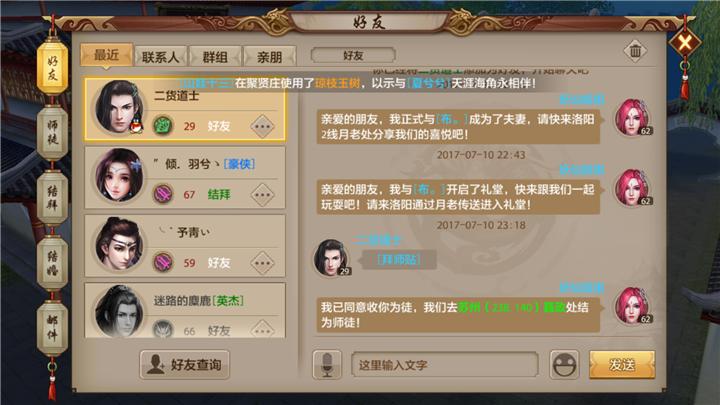
Task: Open the emoji smiley picker
Action: coord(564,365)
